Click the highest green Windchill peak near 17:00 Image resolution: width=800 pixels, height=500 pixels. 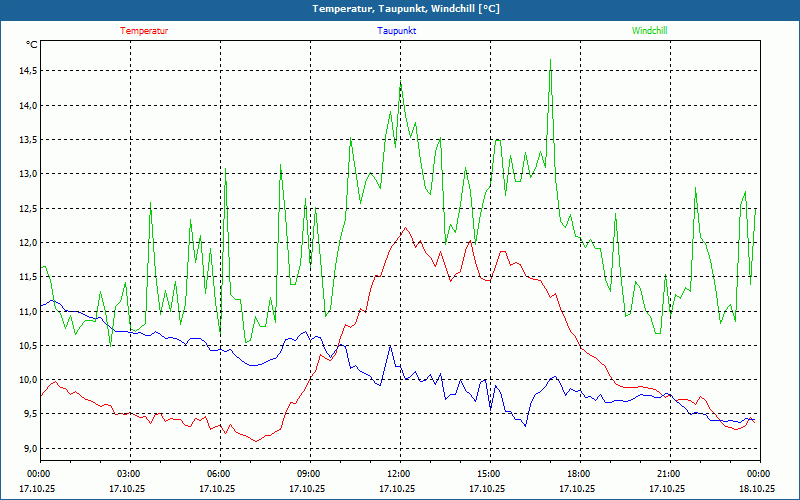550,60
